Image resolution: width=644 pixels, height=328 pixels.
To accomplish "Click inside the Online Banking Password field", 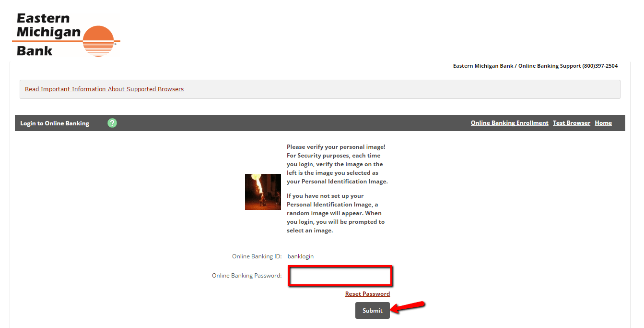I will pyautogui.click(x=340, y=276).
